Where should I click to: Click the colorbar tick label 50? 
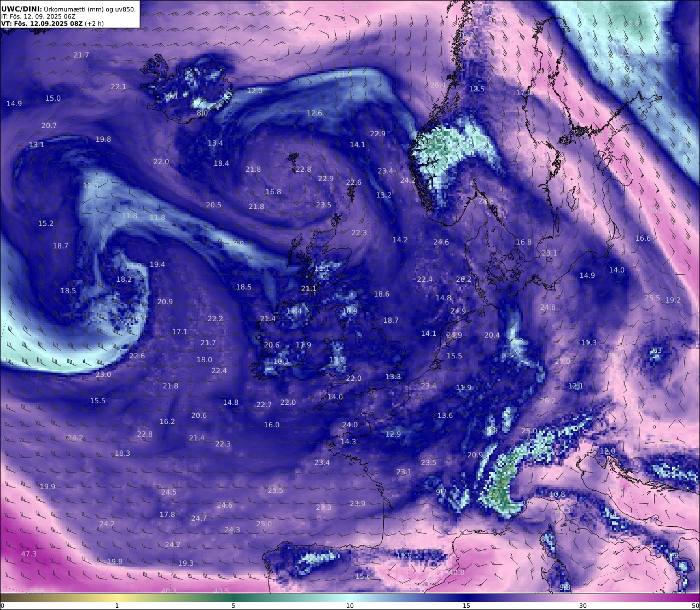[695, 606]
